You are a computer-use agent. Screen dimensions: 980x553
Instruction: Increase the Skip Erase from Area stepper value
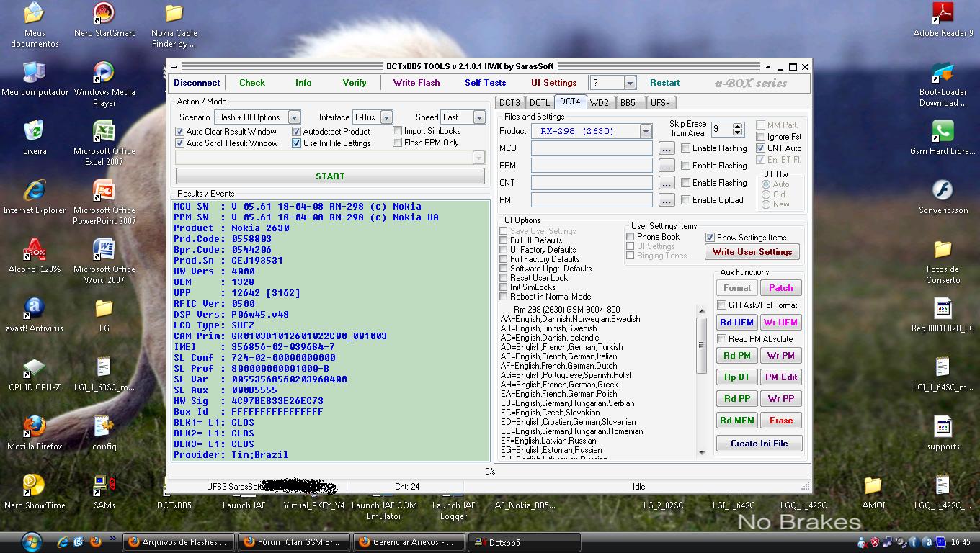(737, 127)
